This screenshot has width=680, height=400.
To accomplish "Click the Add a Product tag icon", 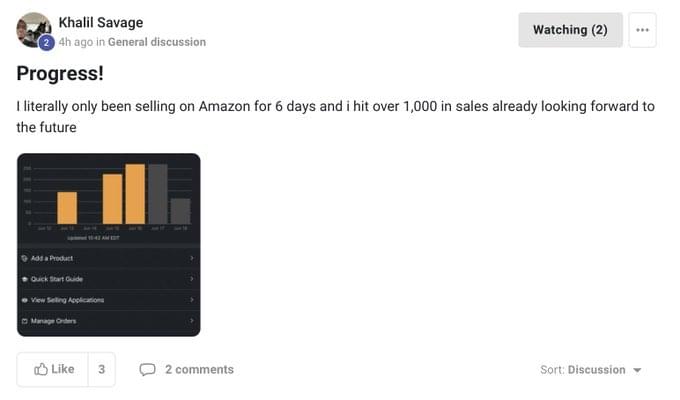I will [x=24, y=258].
